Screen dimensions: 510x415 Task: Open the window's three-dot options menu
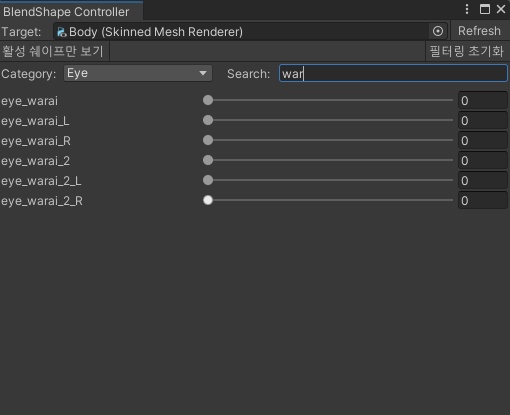pos(467,9)
